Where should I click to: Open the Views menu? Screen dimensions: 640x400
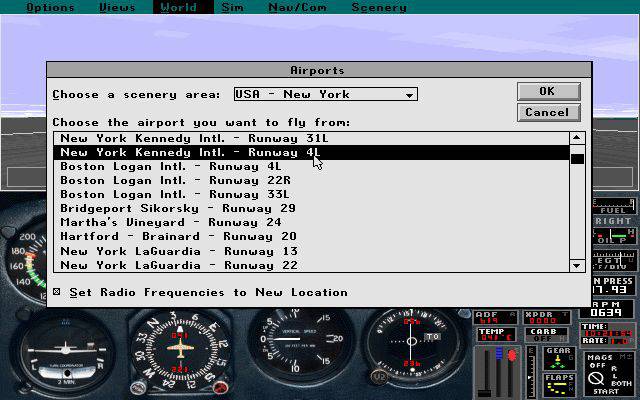click(117, 7)
